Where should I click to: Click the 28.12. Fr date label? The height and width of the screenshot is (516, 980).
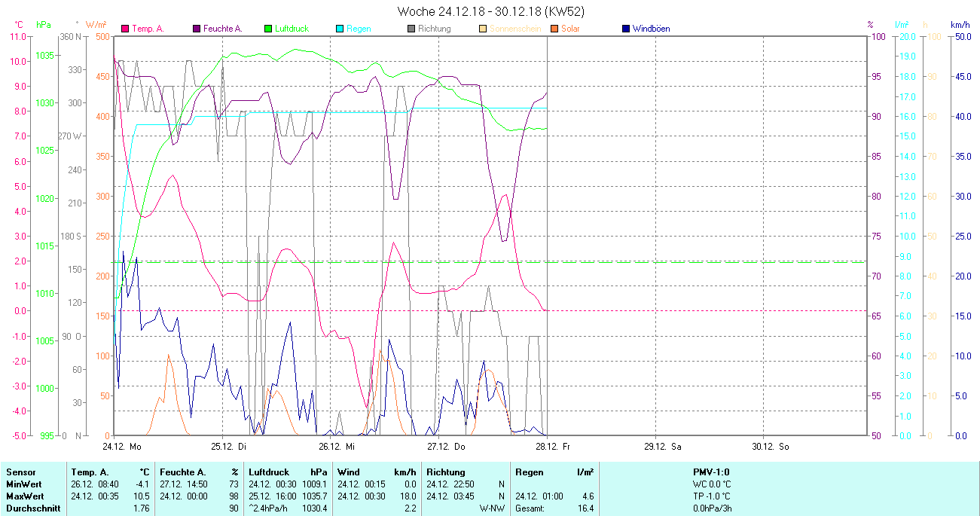(554, 446)
